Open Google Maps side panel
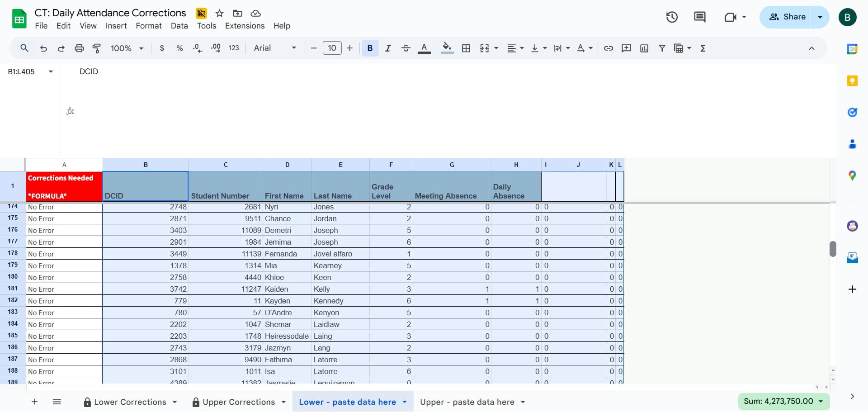Viewport: 868px width, 412px height. pyautogui.click(x=852, y=175)
